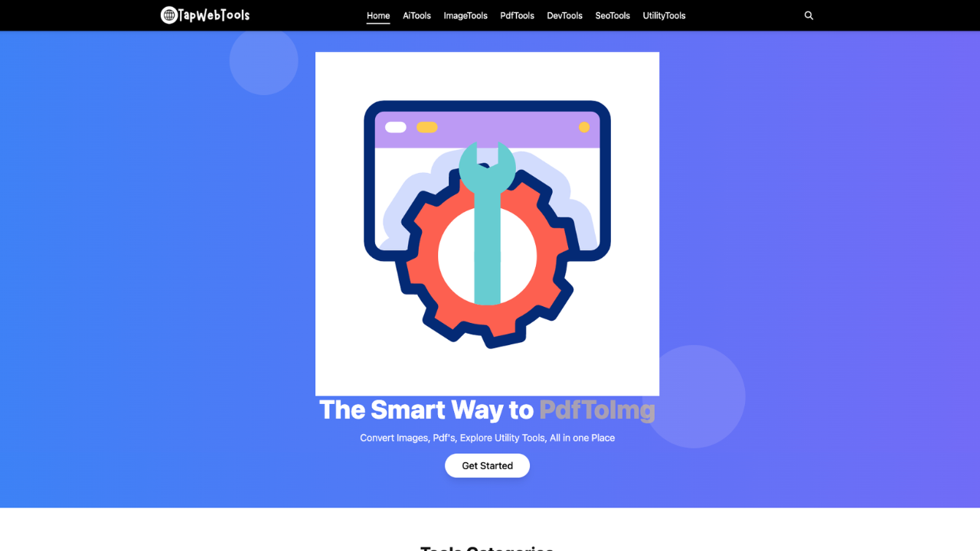
Task: Click the white pill in illustration title bar
Action: (396, 127)
